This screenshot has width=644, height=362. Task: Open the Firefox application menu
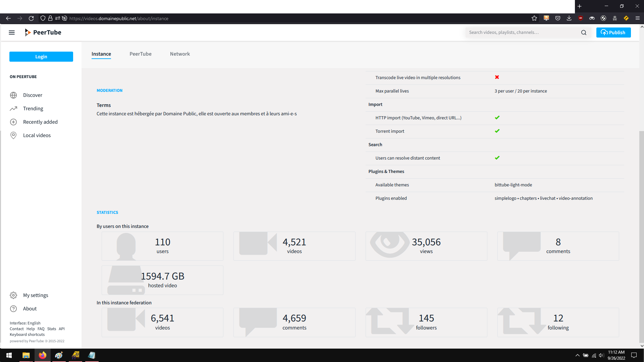(638, 18)
